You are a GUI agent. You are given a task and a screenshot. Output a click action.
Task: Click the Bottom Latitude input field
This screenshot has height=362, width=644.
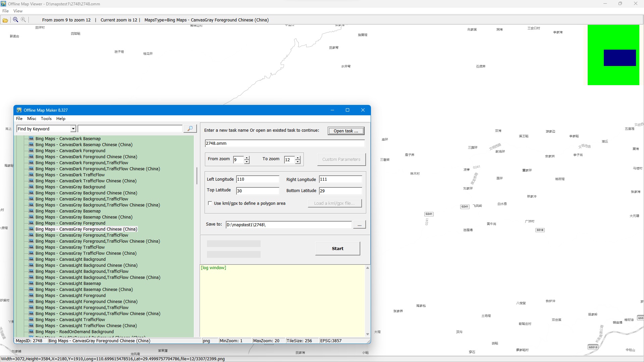[x=340, y=191]
